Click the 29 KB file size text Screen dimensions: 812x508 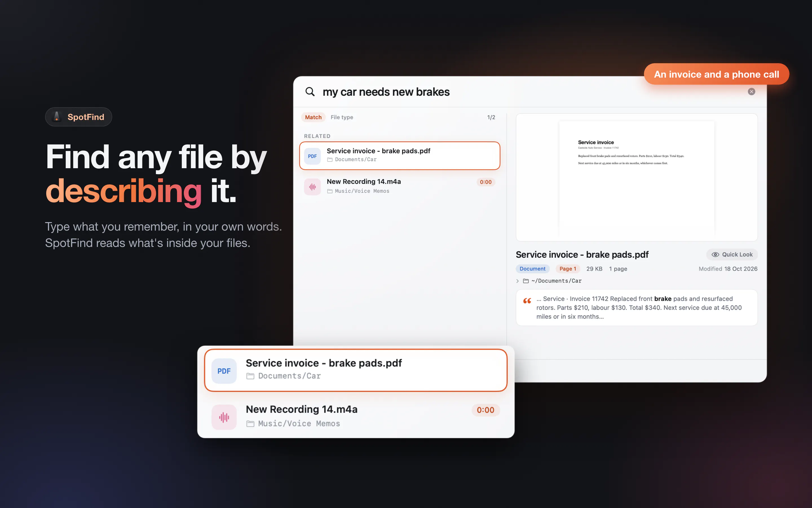point(594,269)
